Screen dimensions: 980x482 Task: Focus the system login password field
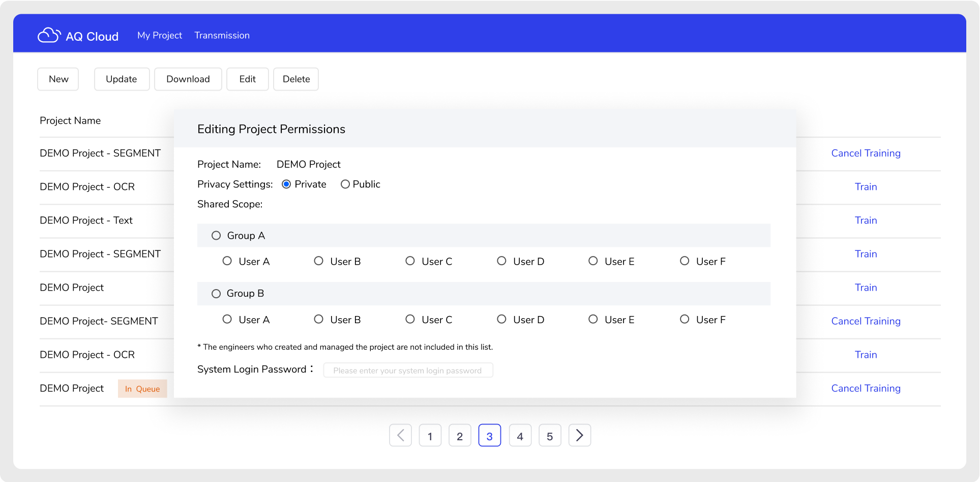pyautogui.click(x=408, y=370)
